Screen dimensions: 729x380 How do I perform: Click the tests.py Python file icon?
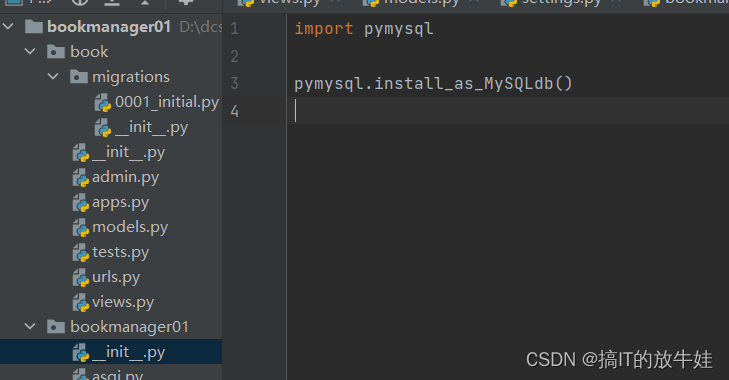tap(80, 253)
